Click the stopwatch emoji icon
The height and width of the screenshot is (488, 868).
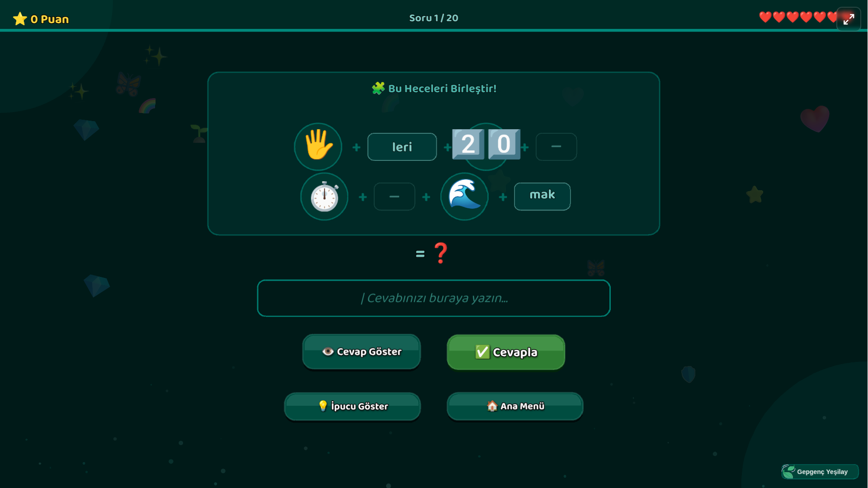pyautogui.click(x=325, y=197)
